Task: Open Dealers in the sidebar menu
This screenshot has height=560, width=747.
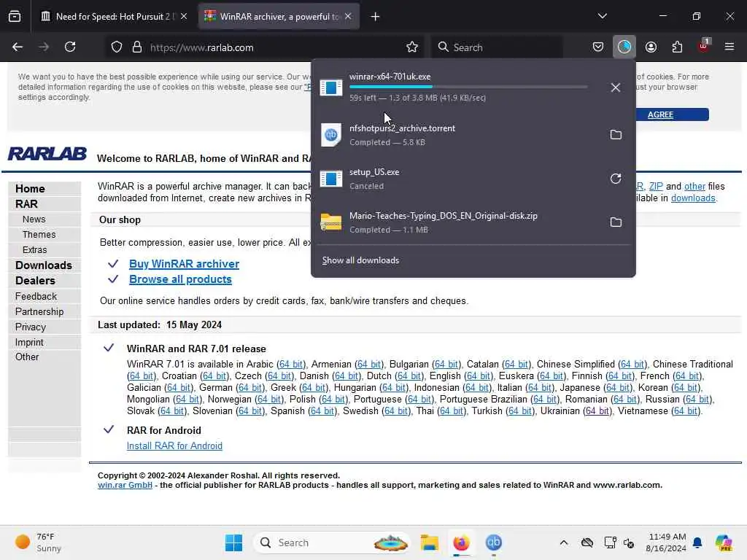Action: pyautogui.click(x=35, y=281)
